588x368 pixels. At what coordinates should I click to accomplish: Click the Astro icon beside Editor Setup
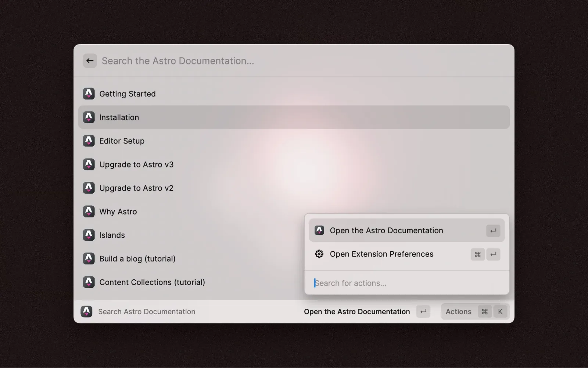[x=89, y=141]
